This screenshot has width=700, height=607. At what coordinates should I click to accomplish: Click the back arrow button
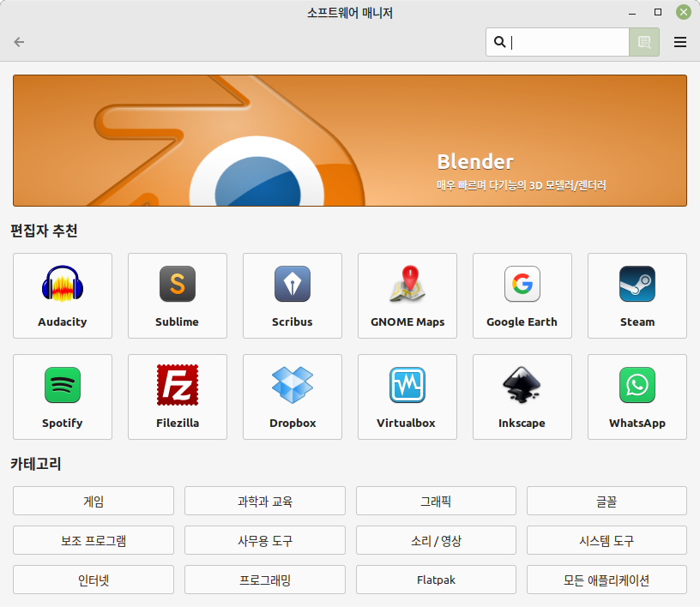(19, 42)
